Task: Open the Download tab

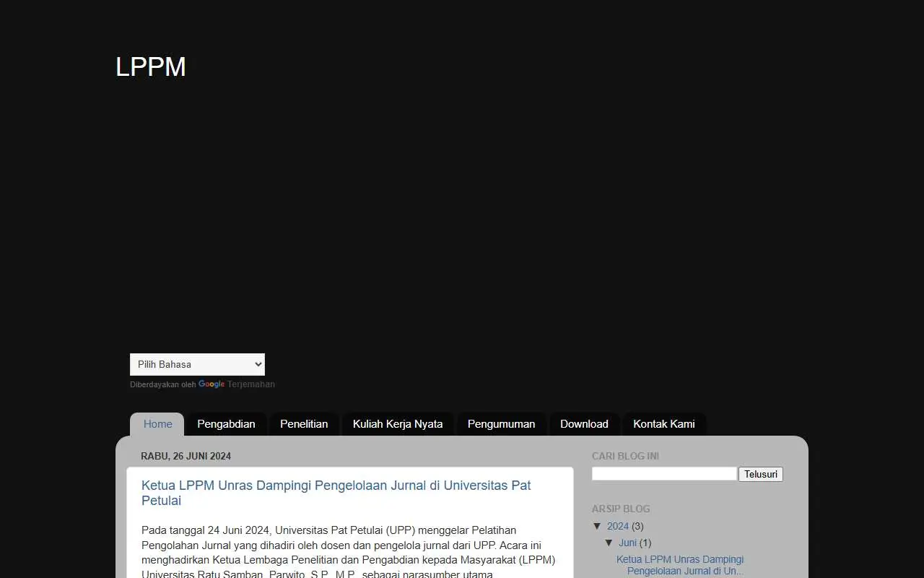Action: [584, 424]
